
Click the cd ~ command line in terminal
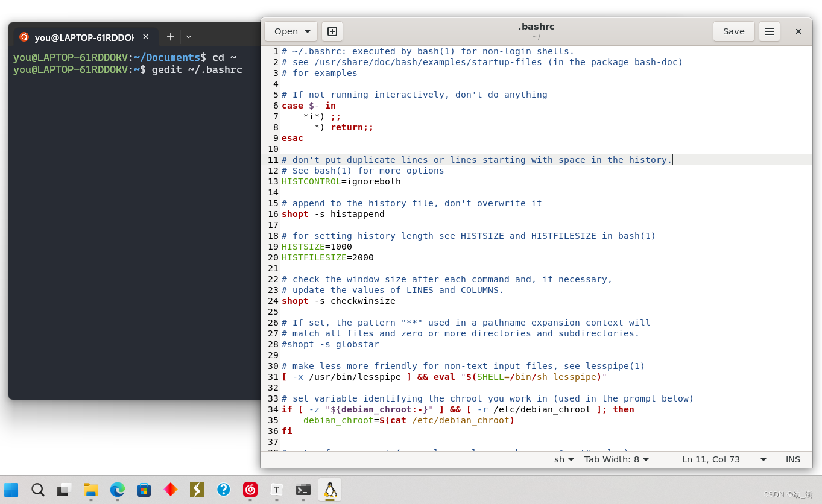pyautogui.click(x=224, y=57)
